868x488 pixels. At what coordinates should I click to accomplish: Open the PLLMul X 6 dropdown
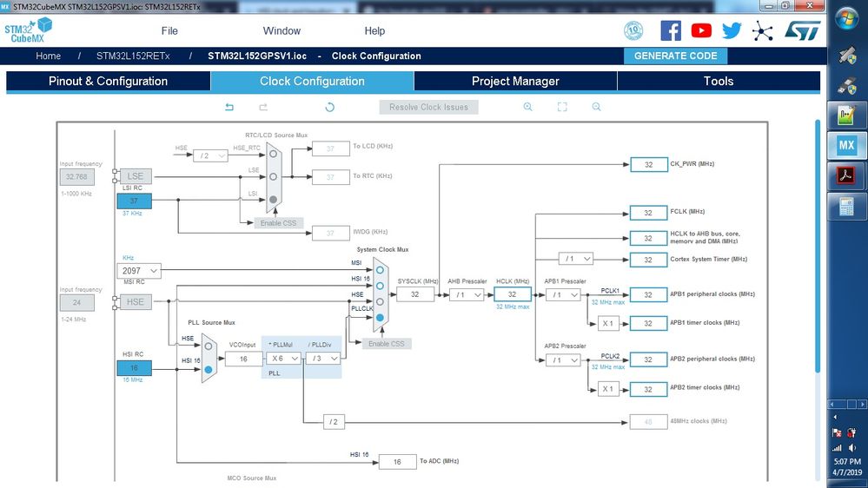(284, 359)
